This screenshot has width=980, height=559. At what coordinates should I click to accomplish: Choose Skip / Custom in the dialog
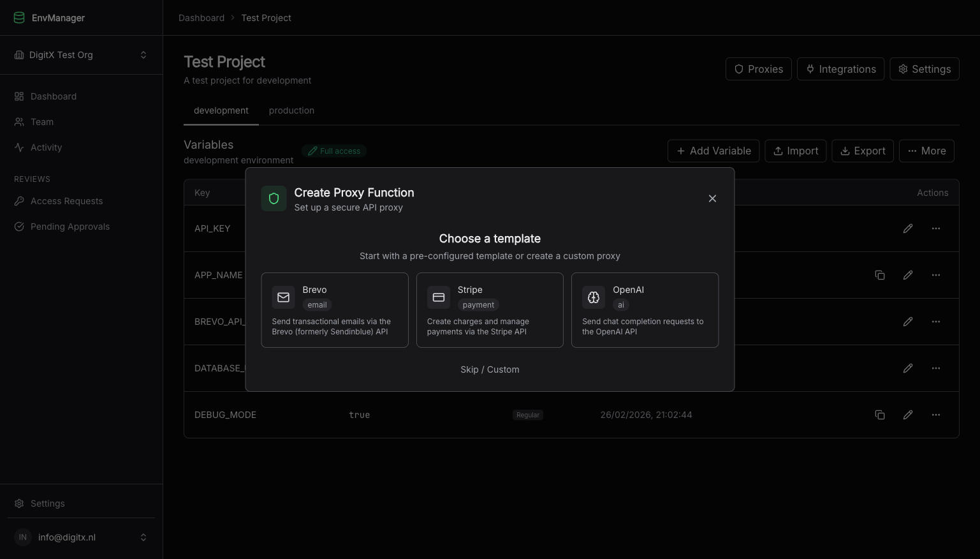(490, 369)
